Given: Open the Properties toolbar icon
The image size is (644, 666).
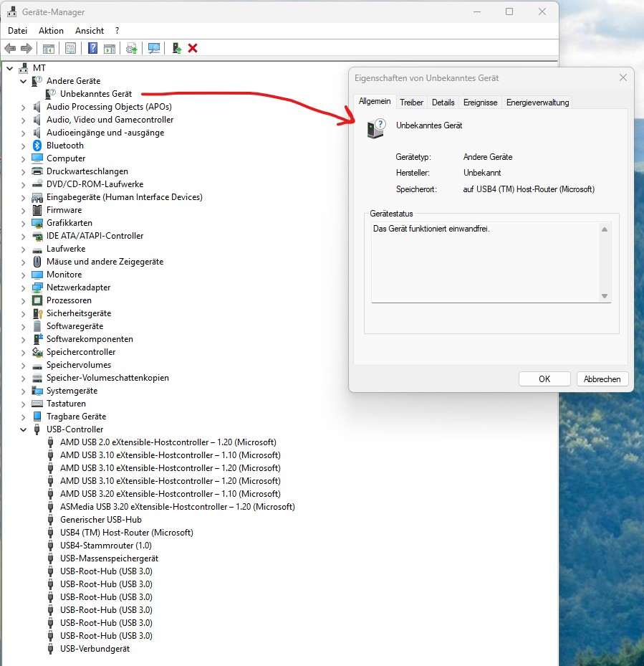Looking at the screenshot, I should pyautogui.click(x=70, y=49).
